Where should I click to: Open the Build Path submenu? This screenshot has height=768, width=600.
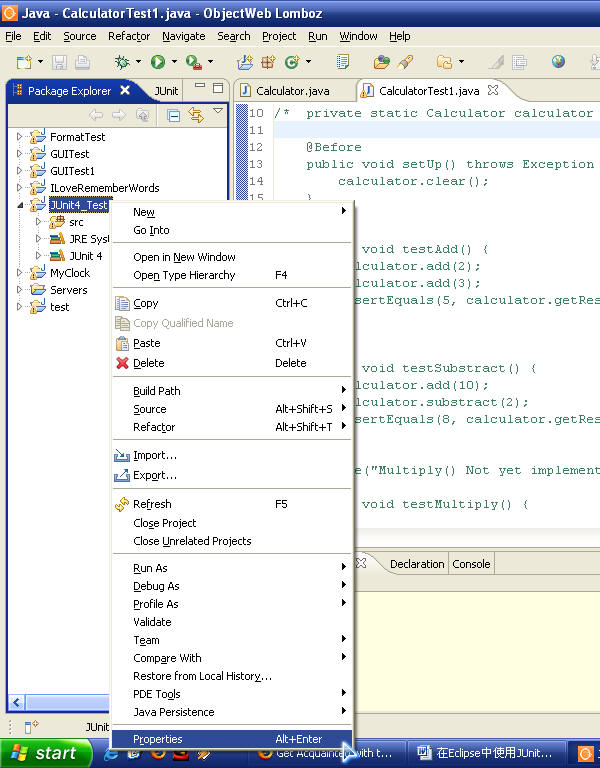click(x=157, y=391)
